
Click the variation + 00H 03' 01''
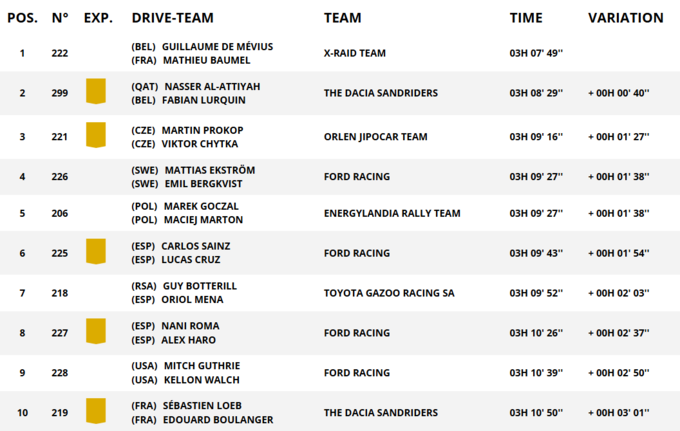tap(618, 413)
